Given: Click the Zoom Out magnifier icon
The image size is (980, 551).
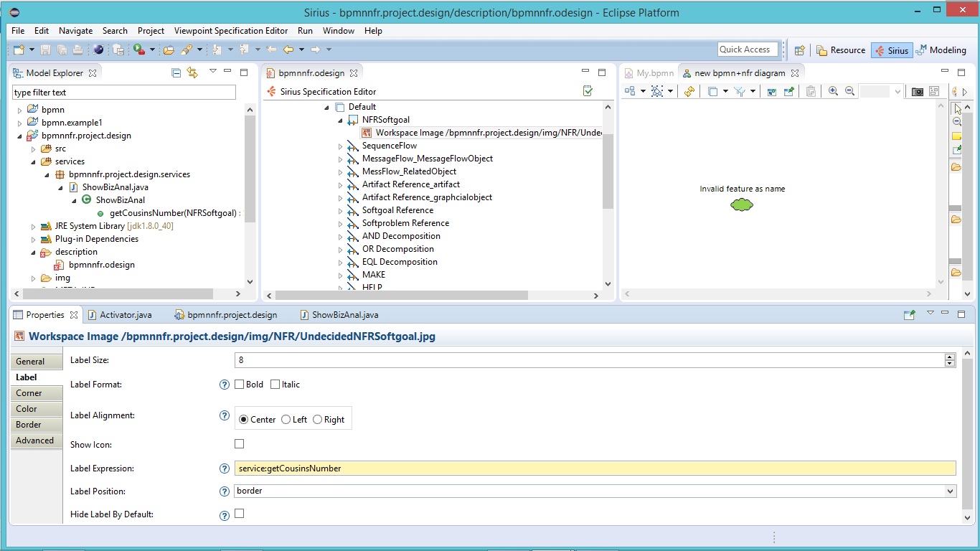Looking at the screenshot, I should coord(849,91).
